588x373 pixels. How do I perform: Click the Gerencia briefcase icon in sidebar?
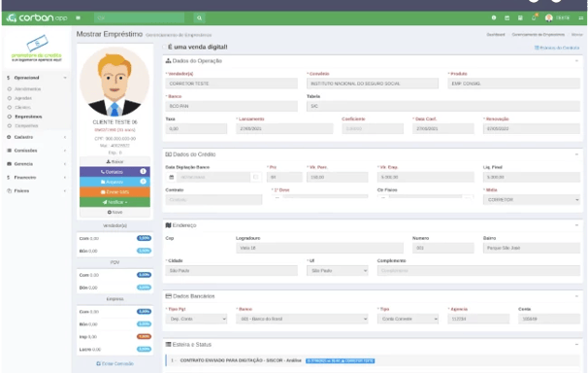coord(9,164)
